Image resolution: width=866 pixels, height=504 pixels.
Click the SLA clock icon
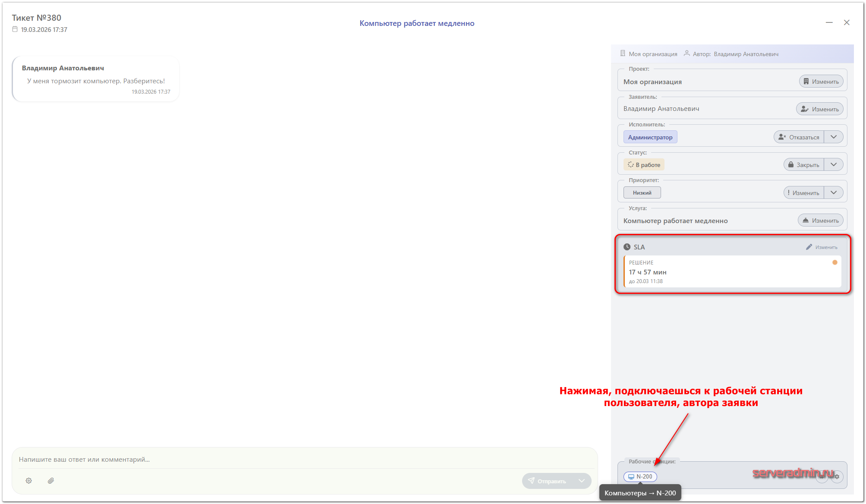tap(627, 247)
